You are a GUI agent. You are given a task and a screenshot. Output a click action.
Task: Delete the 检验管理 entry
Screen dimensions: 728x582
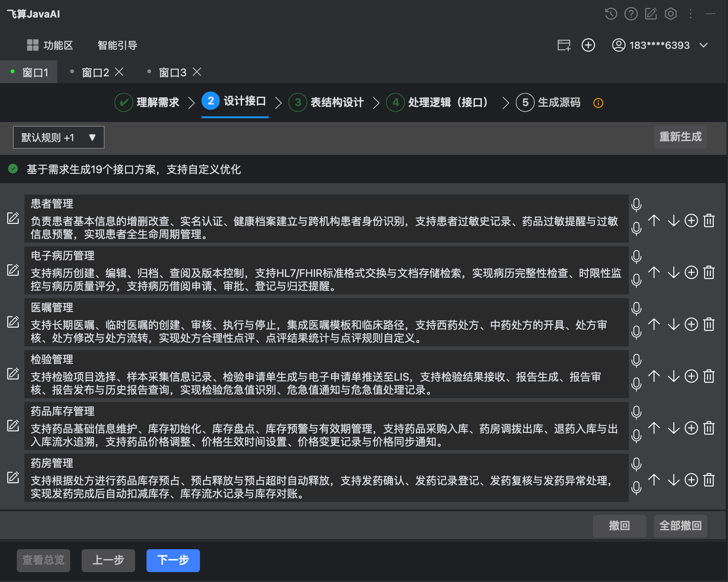click(x=709, y=376)
